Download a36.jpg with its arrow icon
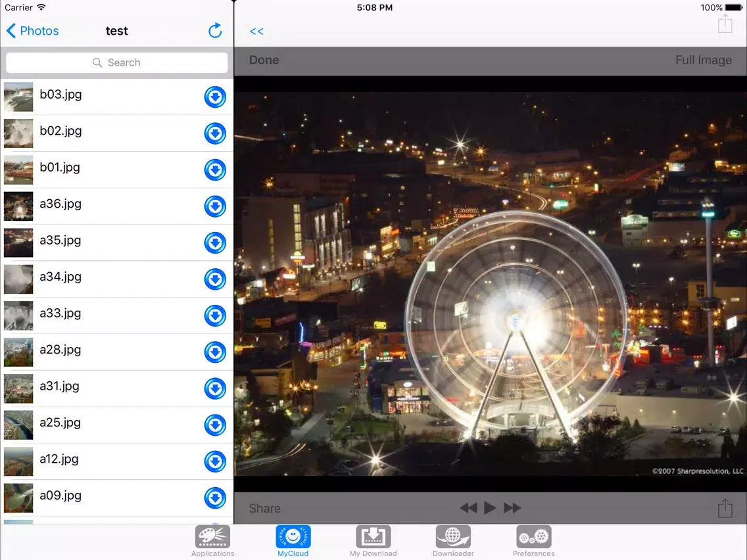 215,206
